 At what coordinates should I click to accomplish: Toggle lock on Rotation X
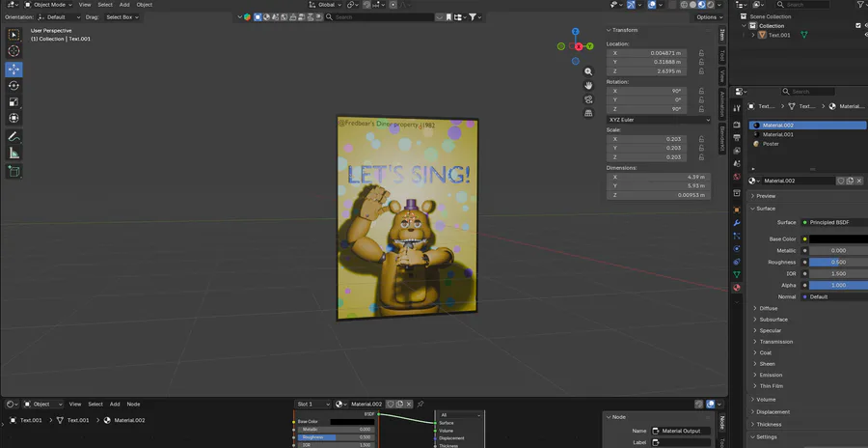[701, 91]
